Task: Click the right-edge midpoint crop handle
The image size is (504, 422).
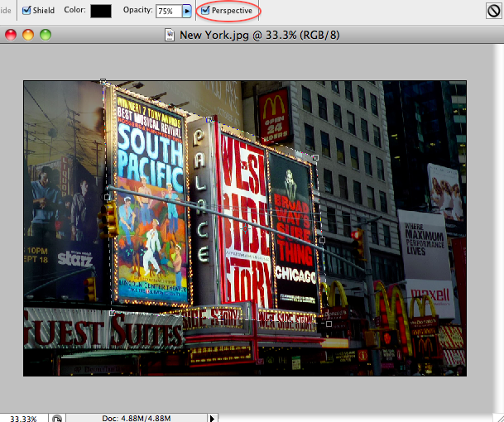Action: tap(322, 241)
